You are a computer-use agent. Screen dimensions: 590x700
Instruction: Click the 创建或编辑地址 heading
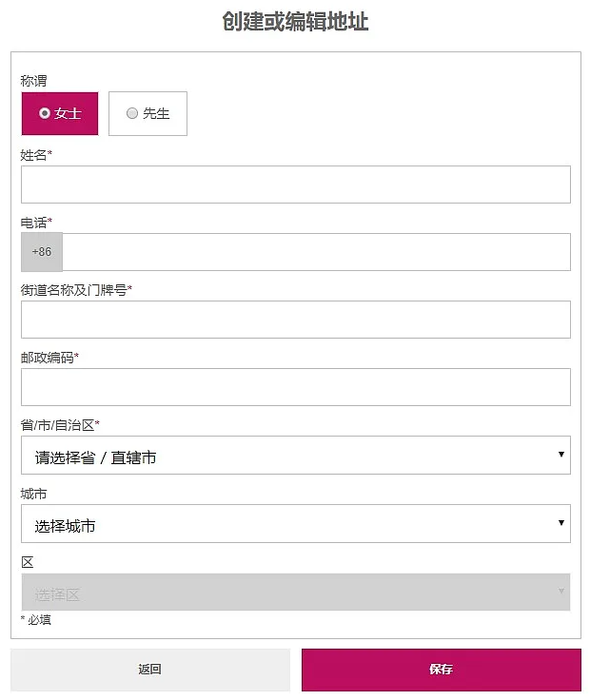tap(295, 22)
